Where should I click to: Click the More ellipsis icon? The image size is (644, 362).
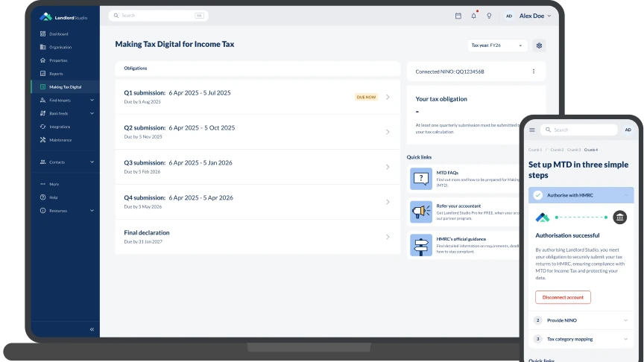[42, 184]
